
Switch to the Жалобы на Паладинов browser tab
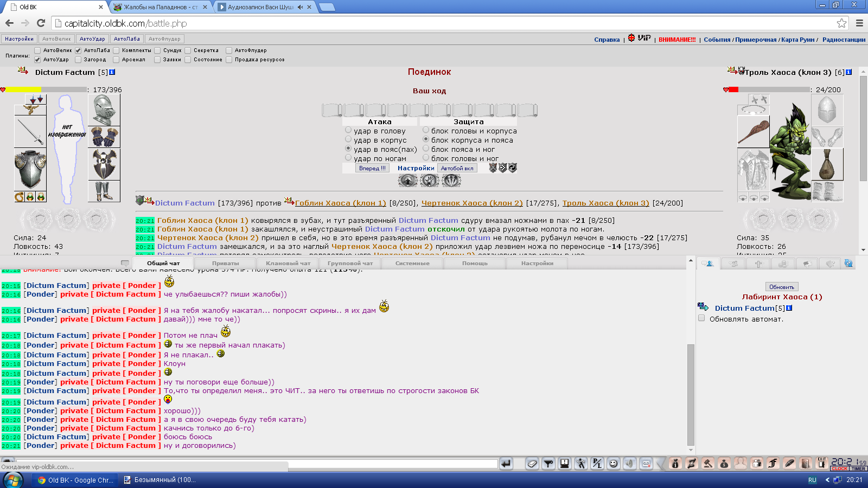click(161, 7)
